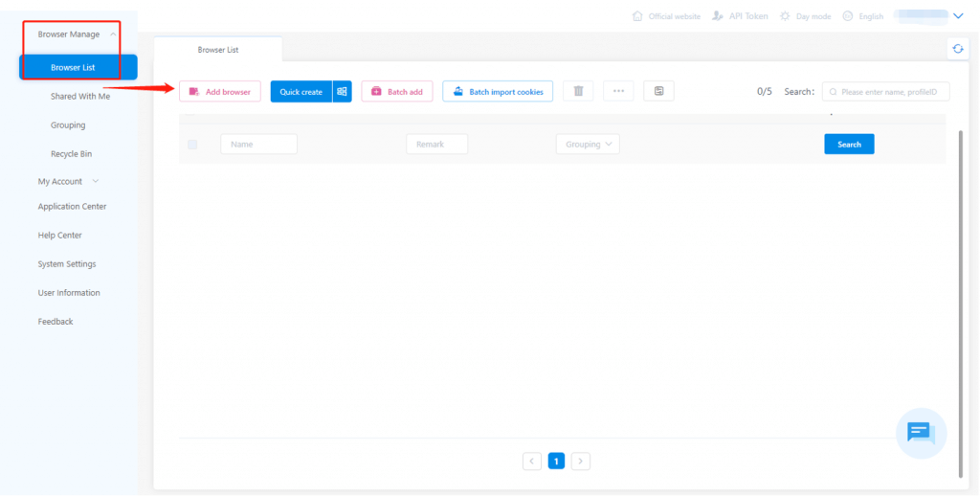Click the key icon for API Token
980x496 pixels.
click(718, 16)
